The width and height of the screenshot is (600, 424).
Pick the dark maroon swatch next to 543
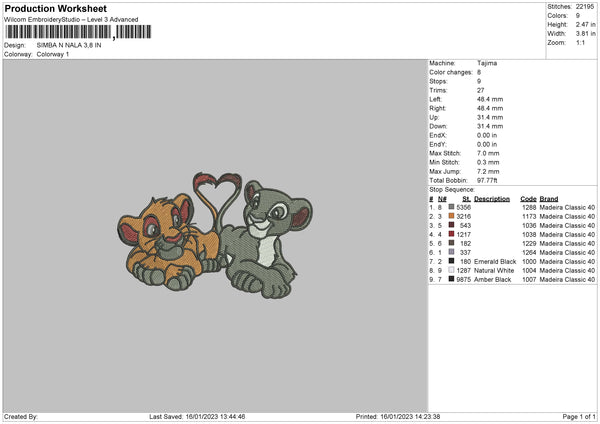point(452,225)
